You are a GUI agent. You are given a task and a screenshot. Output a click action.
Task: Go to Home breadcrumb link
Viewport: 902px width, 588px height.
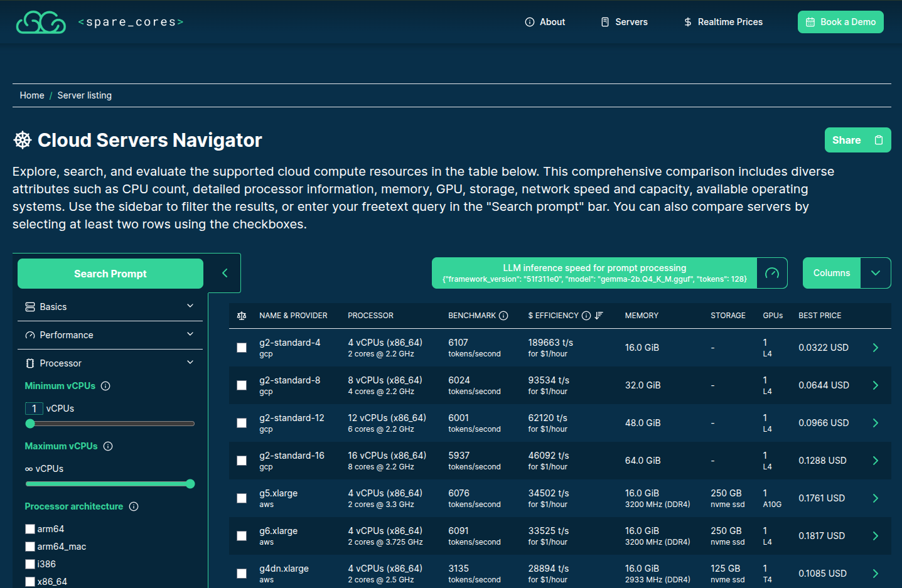(32, 95)
